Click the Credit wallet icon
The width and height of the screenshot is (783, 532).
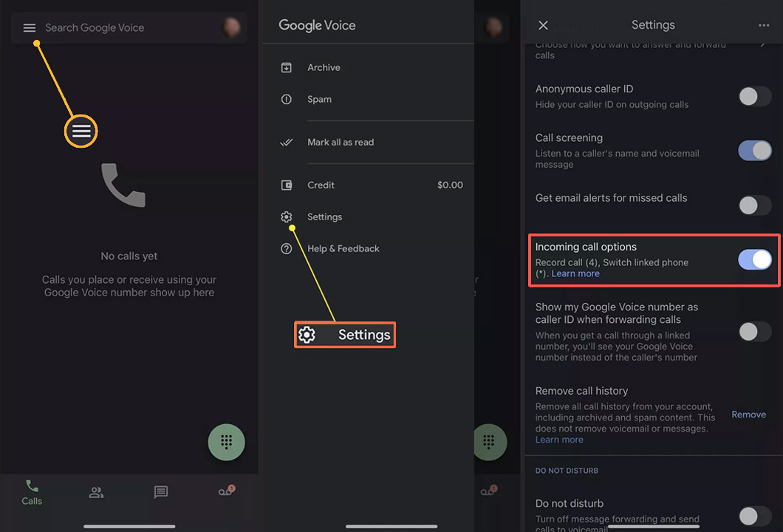286,185
